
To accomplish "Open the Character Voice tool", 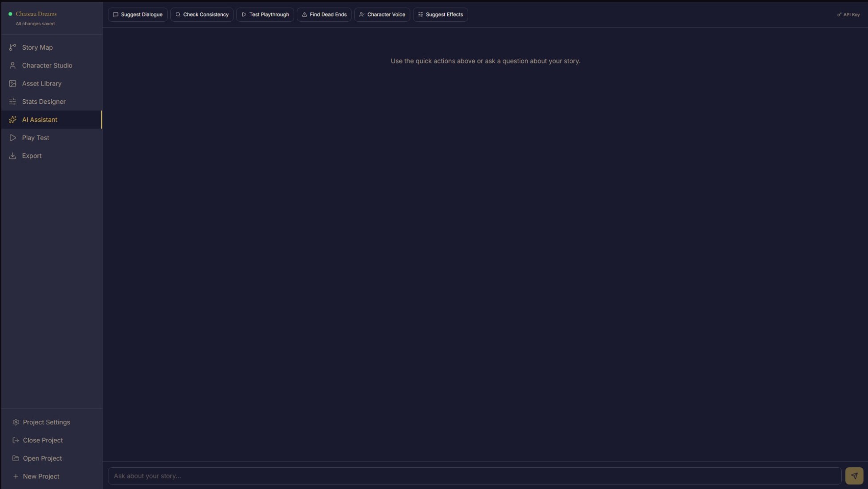I will tap(382, 14).
